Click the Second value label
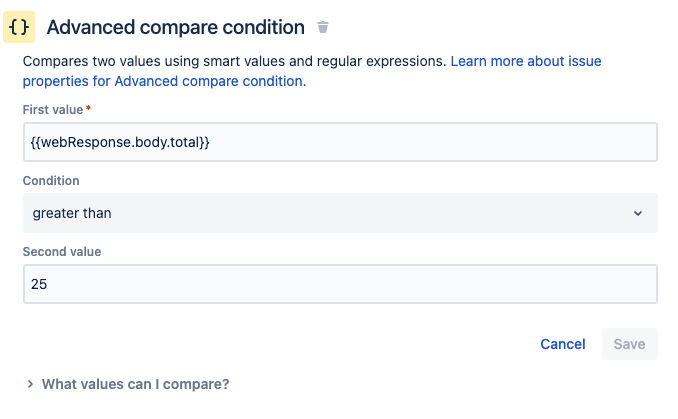Image resolution: width=678 pixels, height=419 pixels. coord(62,251)
